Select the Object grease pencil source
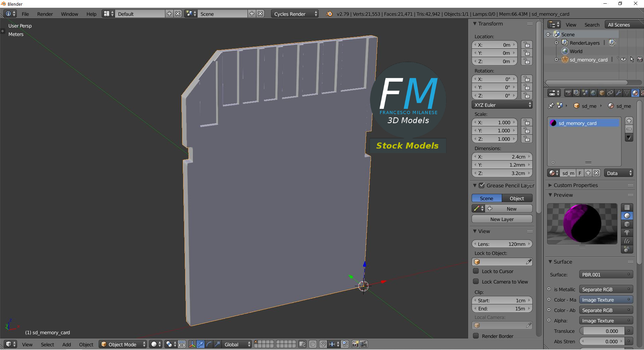Viewport: 644px width, 350px height. [x=517, y=198]
